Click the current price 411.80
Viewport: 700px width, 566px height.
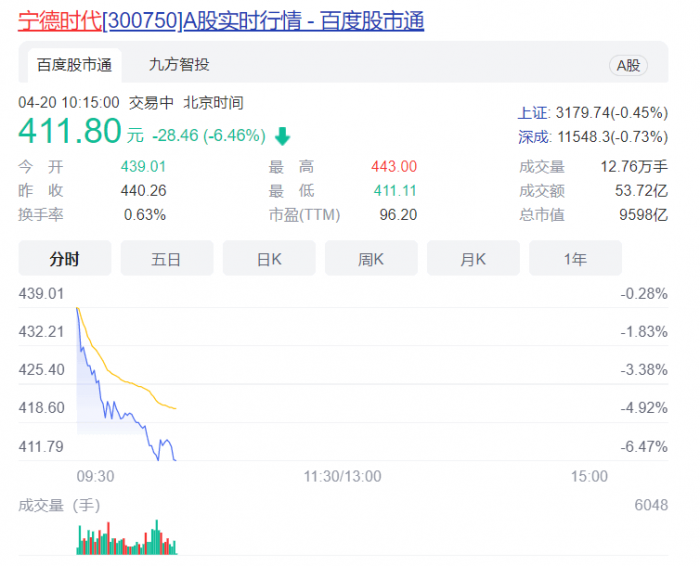click(x=70, y=131)
